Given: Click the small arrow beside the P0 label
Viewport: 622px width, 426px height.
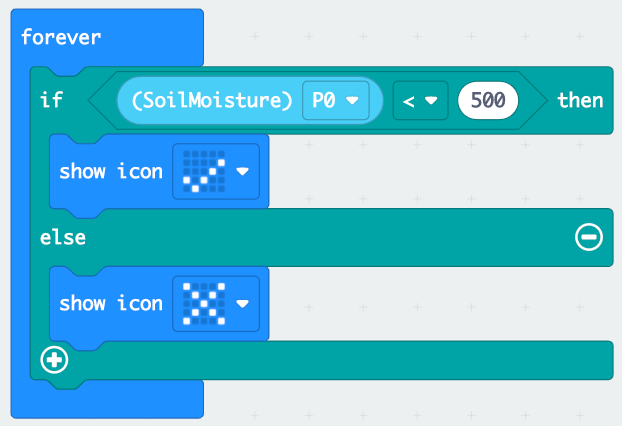Looking at the screenshot, I should (351, 100).
